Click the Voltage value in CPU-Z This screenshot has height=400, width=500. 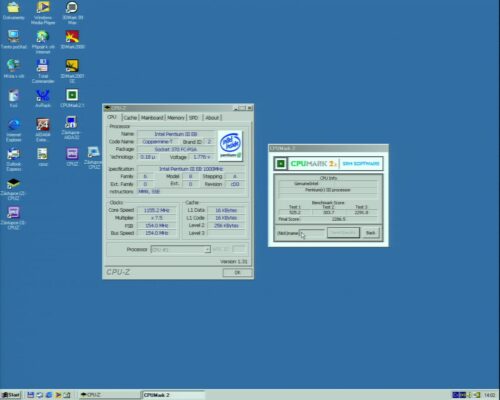[202, 157]
